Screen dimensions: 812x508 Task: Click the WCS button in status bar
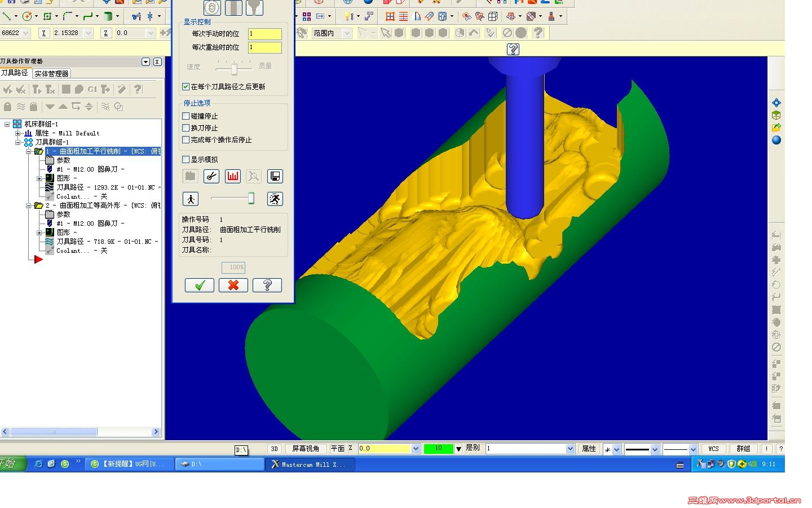click(713, 449)
